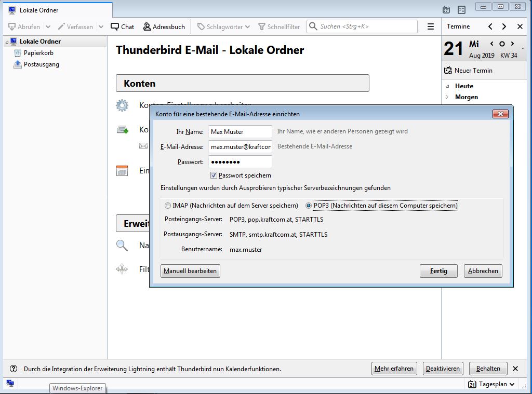Click Verfassen to compose a message
Viewport: 532px width, 394px height.
pos(76,27)
